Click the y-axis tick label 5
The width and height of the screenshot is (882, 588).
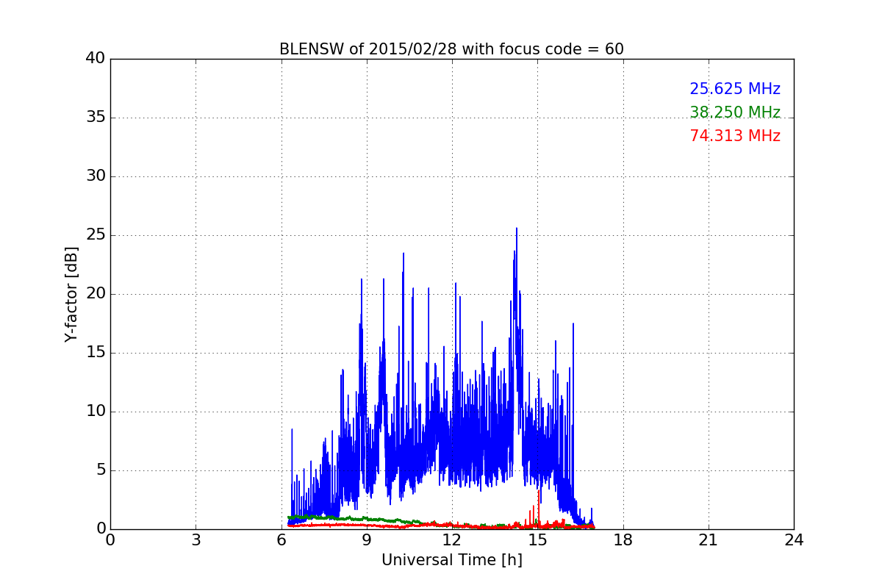click(x=101, y=470)
